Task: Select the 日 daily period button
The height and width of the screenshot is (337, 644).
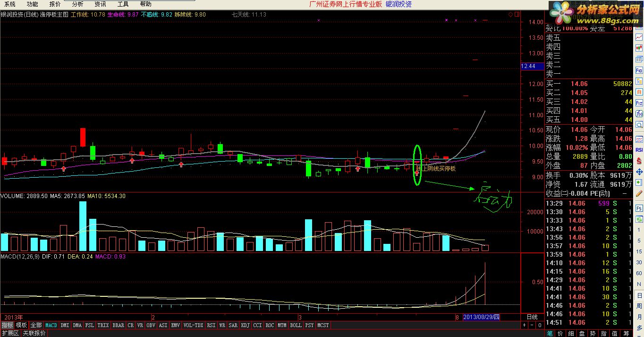Action: (639, 294)
